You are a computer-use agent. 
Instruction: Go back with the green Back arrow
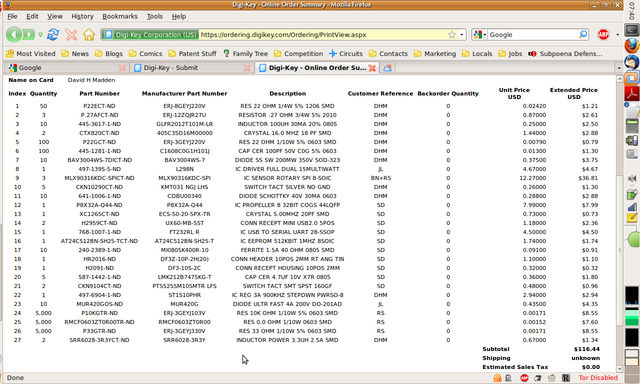(13, 35)
